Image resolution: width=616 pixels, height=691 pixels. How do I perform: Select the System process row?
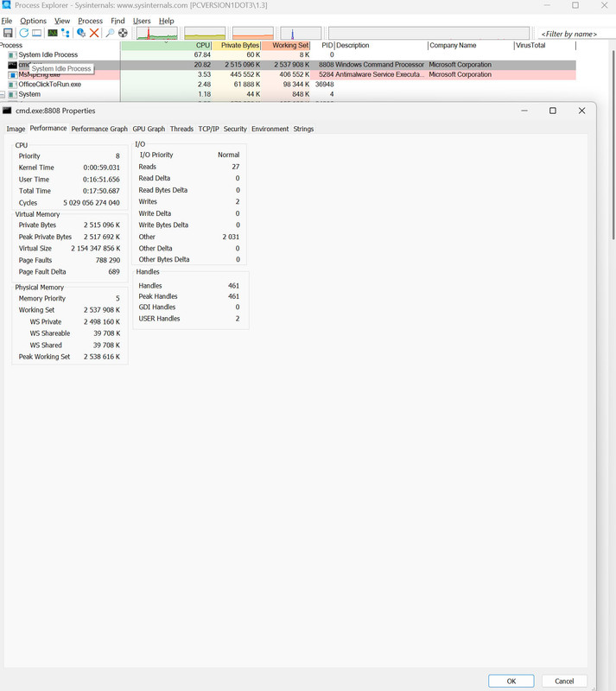[x=288, y=94]
